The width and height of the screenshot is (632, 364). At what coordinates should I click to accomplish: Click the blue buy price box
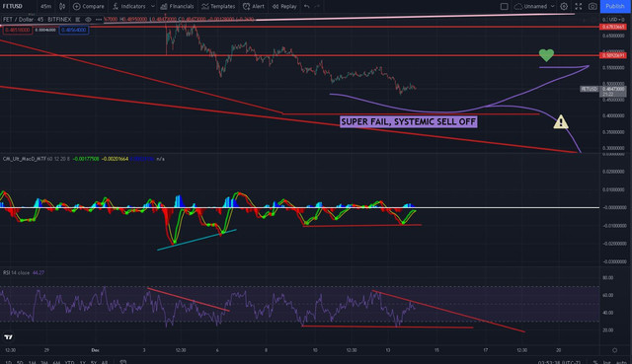tap(74, 30)
